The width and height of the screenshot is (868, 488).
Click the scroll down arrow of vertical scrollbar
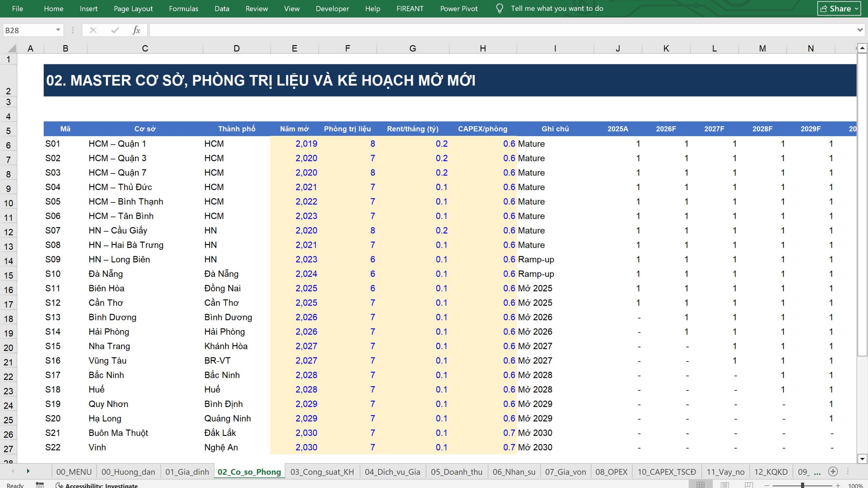click(862, 459)
